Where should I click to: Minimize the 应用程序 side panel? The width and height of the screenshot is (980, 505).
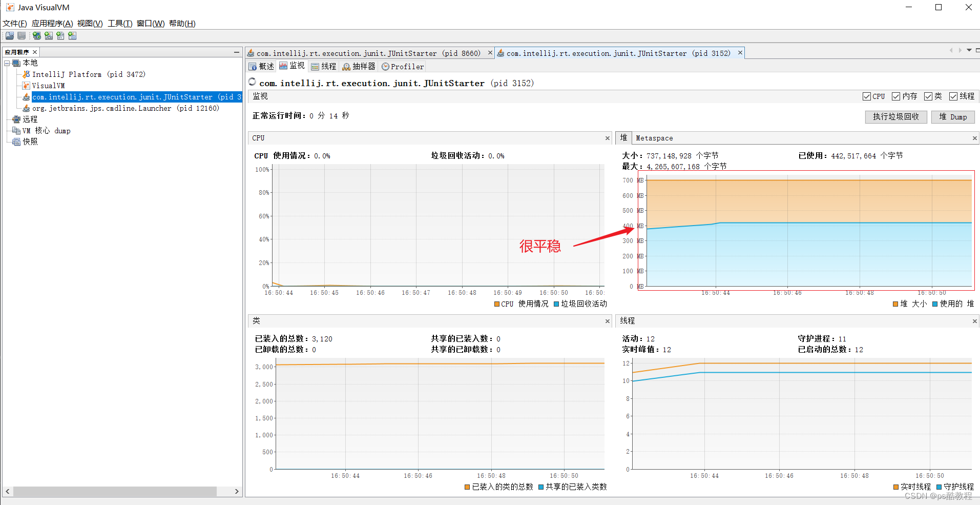point(236,52)
